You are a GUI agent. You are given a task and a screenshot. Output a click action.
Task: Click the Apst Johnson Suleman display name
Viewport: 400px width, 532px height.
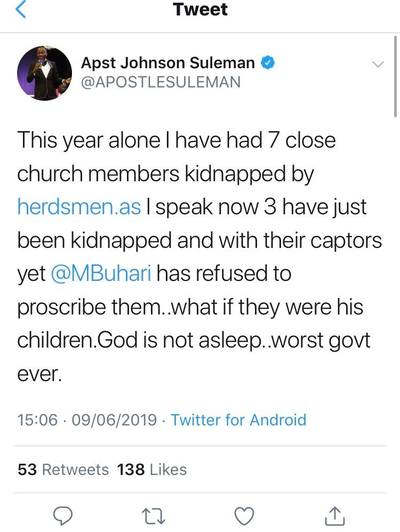168,63
